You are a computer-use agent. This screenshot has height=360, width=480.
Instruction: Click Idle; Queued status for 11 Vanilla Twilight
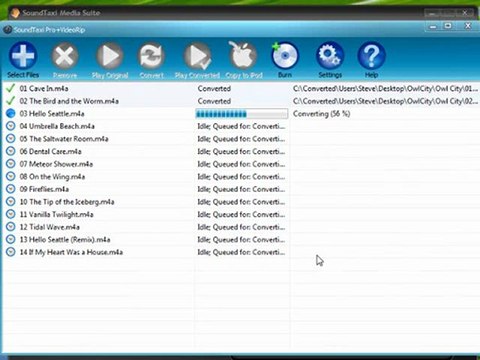click(241, 215)
